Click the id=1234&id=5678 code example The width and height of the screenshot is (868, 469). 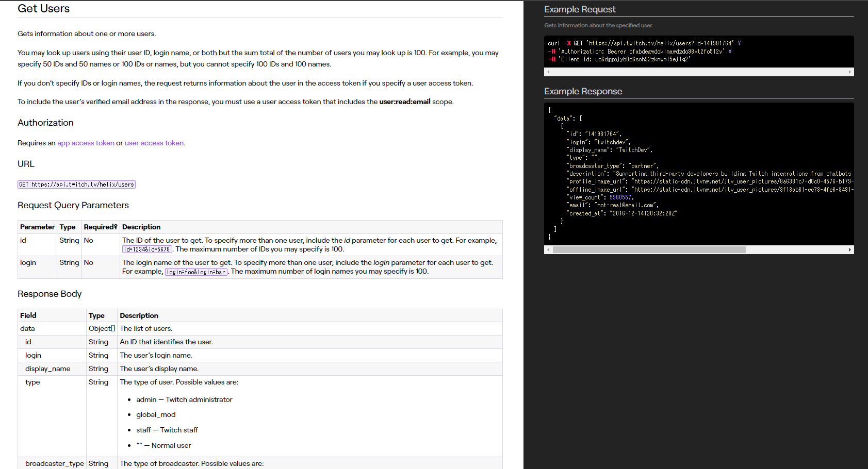pos(147,249)
